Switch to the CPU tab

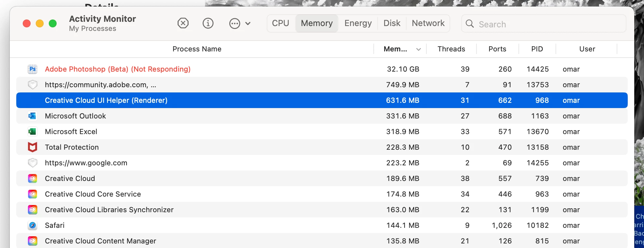pyautogui.click(x=281, y=23)
